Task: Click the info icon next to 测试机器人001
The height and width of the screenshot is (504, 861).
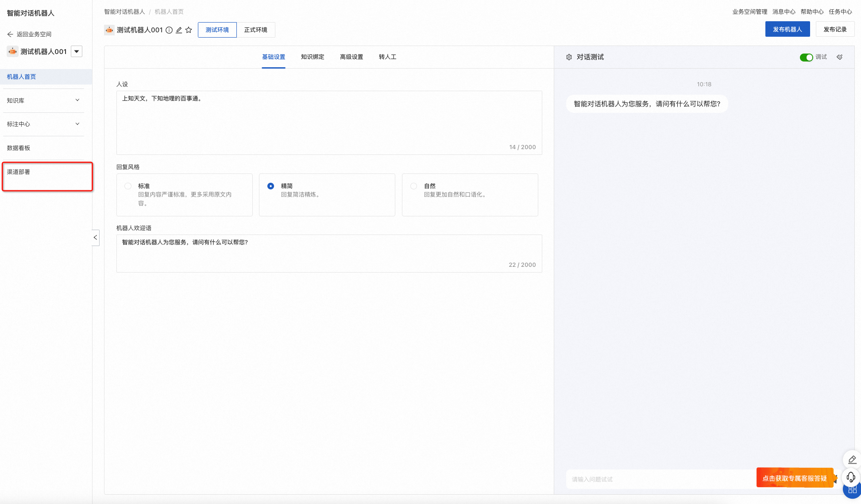Action: point(169,30)
